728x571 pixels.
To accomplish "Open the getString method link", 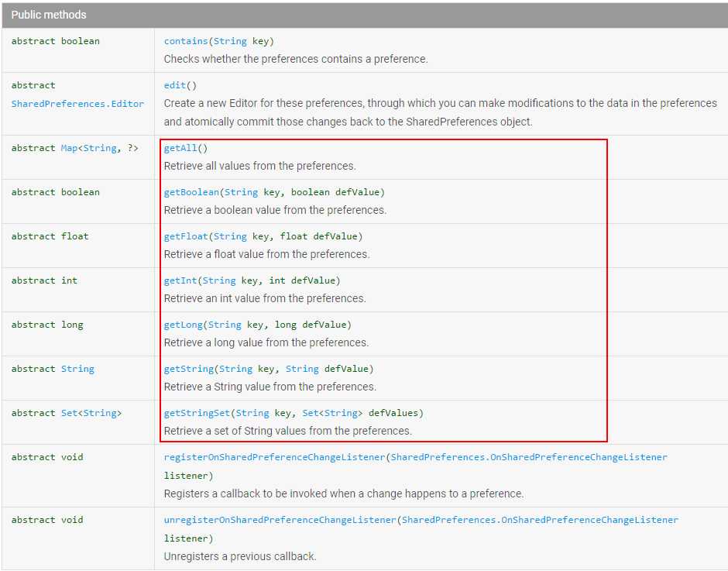I will [x=188, y=369].
